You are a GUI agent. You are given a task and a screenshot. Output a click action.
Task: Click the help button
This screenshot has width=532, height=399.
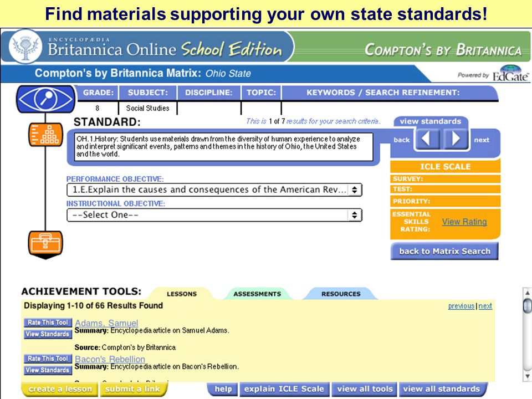[x=223, y=389]
